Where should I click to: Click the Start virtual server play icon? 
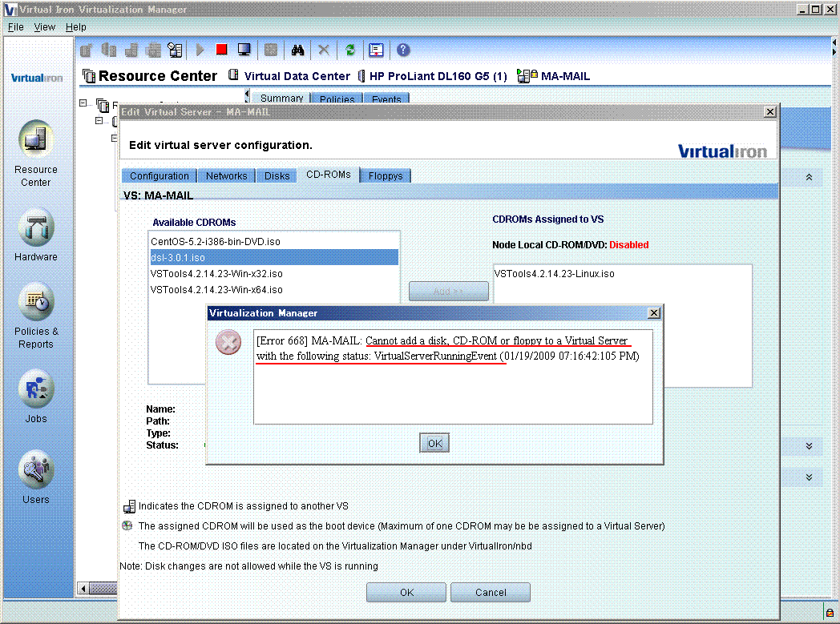click(x=200, y=50)
